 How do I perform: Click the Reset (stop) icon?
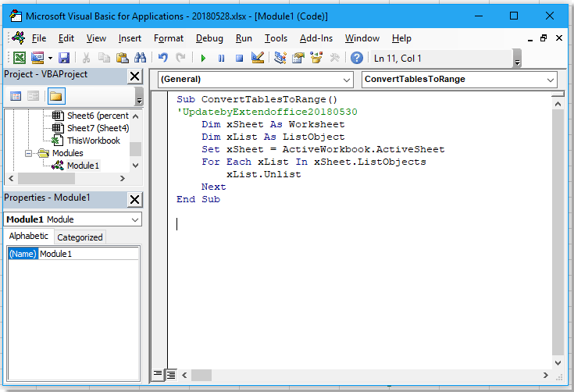(x=240, y=58)
